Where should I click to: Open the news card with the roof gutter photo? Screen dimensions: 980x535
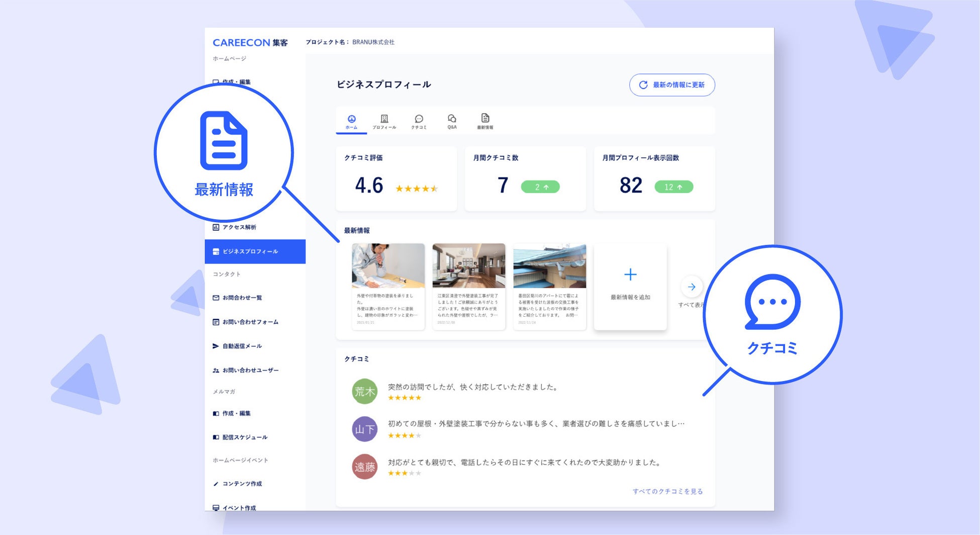coord(550,287)
